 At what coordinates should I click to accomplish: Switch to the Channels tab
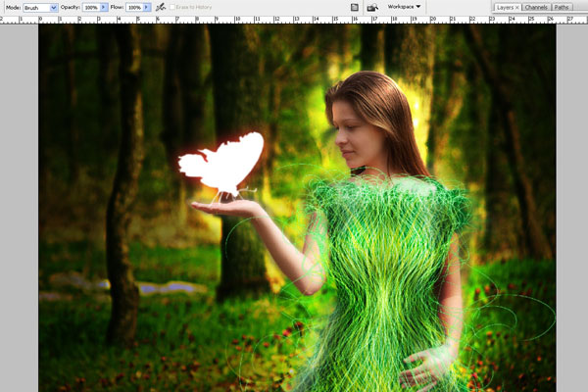[535, 7]
